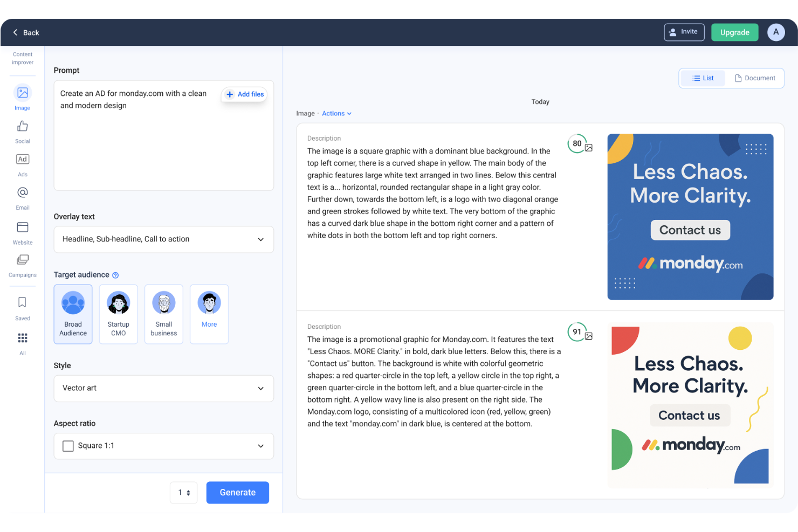
Task: Open the Aspect ratio Square 1:1 dropdown
Action: point(164,446)
